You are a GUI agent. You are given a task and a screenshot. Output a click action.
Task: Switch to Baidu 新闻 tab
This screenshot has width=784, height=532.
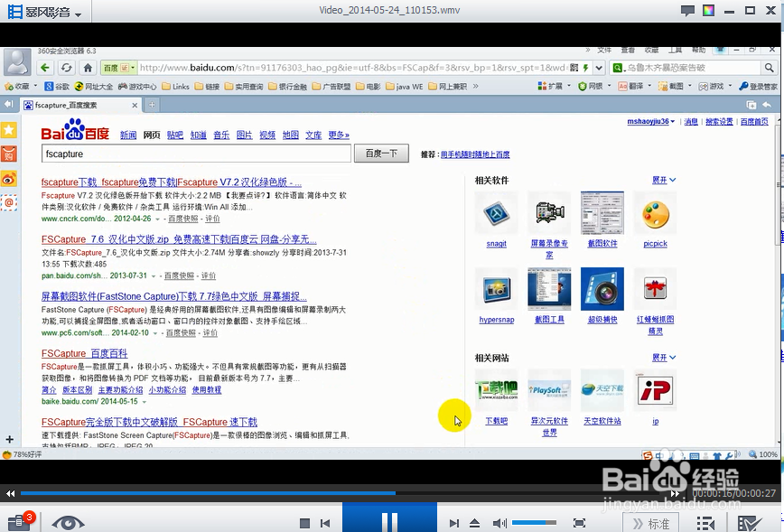(128, 135)
